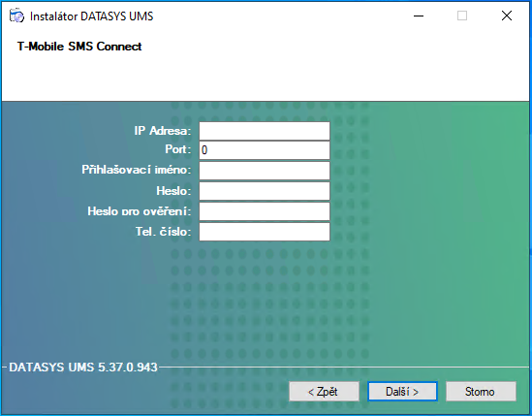Minimize the Instalátor DATASYS UMS window

click(419, 16)
